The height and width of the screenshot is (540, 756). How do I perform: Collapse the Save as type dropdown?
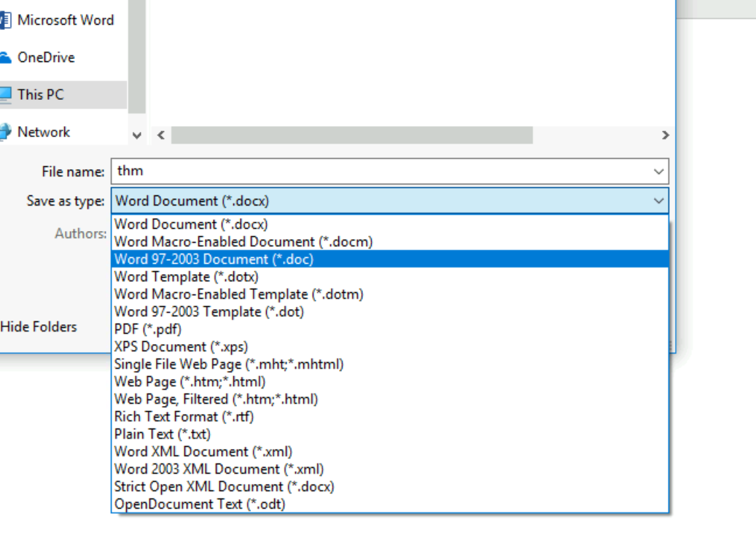point(658,201)
